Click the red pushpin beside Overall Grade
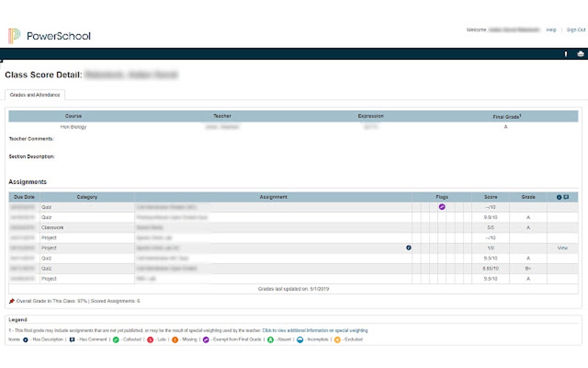Viewport: 588px width, 368px height. 10,301
